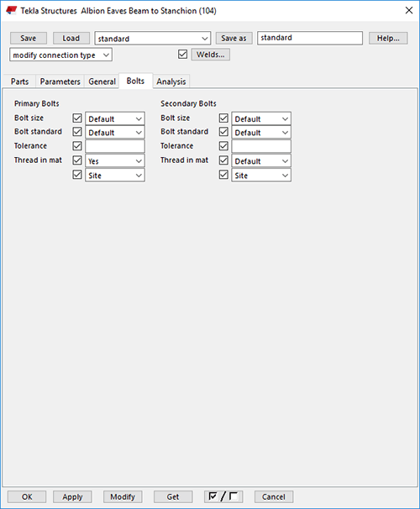Click the Modify button
Viewport: 420px width, 509px height.
(123, 496)
